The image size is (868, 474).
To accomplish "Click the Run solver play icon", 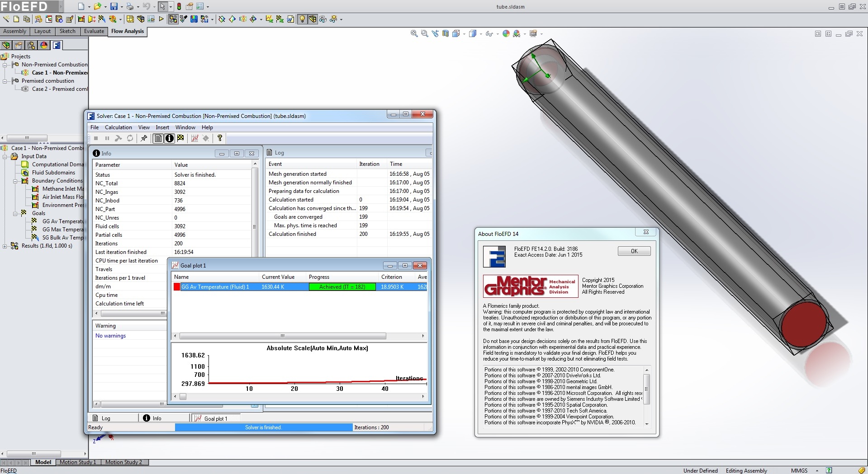I will (161, 19).
